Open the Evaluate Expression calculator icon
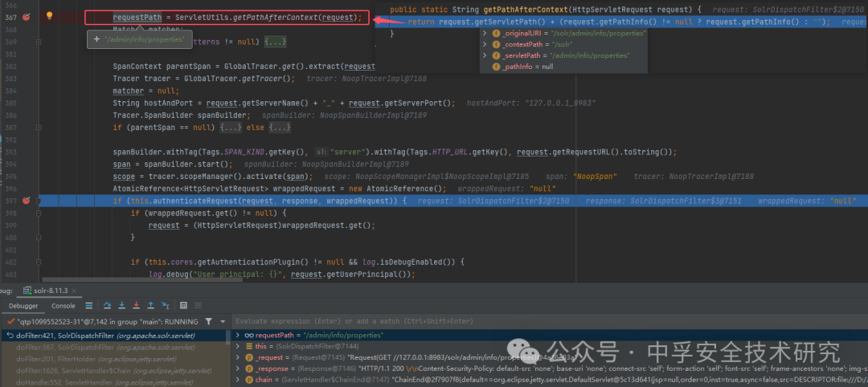Image resolution: width=868 pixels, height=387 pixels. pyautogui.click(x=184, y=305)
